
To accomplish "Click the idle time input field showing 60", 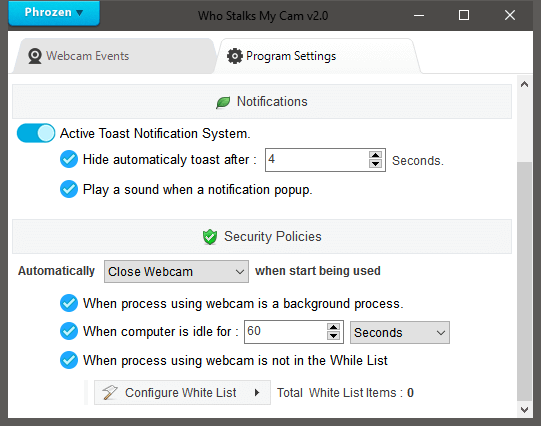I will [x=285, y=332].
